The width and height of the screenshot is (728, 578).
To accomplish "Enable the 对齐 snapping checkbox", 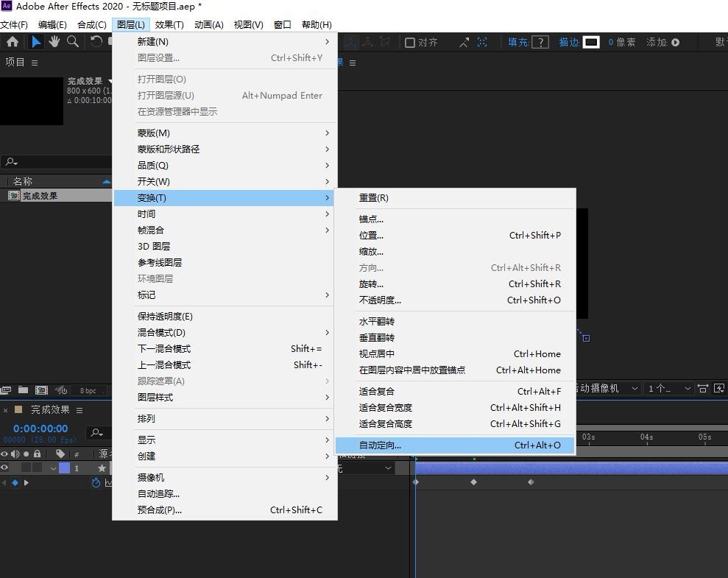I will coord(409,43).
